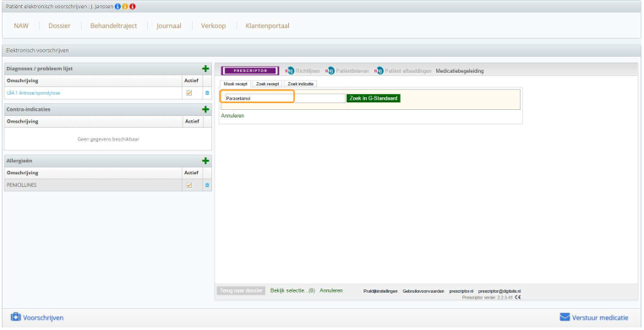Open the Behandeltraject menu

[114, 25]
